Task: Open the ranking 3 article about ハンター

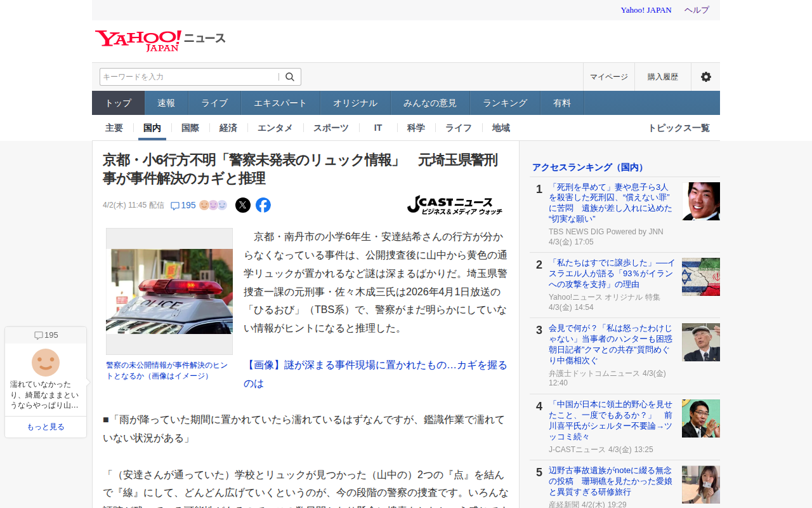Action: tap(610, 344)
